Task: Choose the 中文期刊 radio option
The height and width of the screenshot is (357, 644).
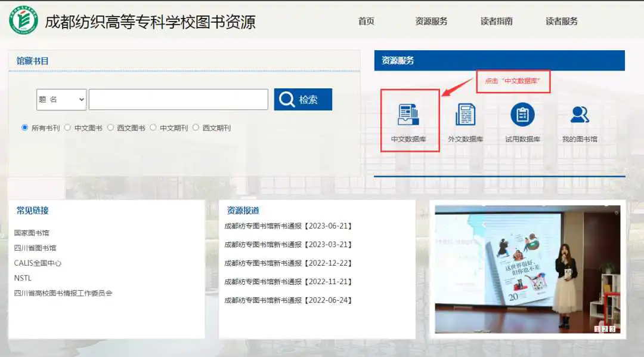Action: click(x=153, y=127)
